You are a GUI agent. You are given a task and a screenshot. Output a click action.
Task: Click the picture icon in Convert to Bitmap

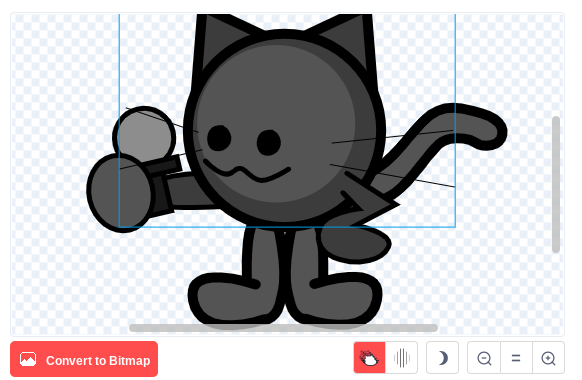pos(28,359)
